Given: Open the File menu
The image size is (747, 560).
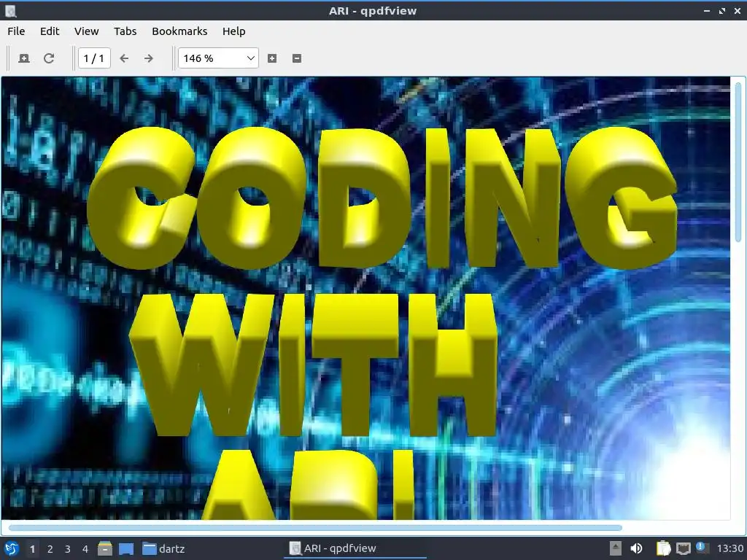Looking at the screenshot, I should [16, 31].
